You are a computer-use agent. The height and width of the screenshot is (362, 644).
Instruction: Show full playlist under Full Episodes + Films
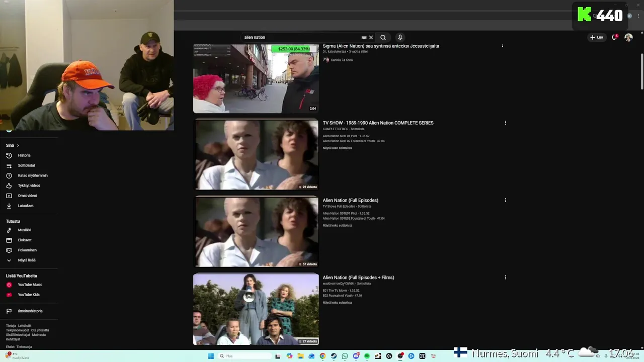[x=337, y=303]
